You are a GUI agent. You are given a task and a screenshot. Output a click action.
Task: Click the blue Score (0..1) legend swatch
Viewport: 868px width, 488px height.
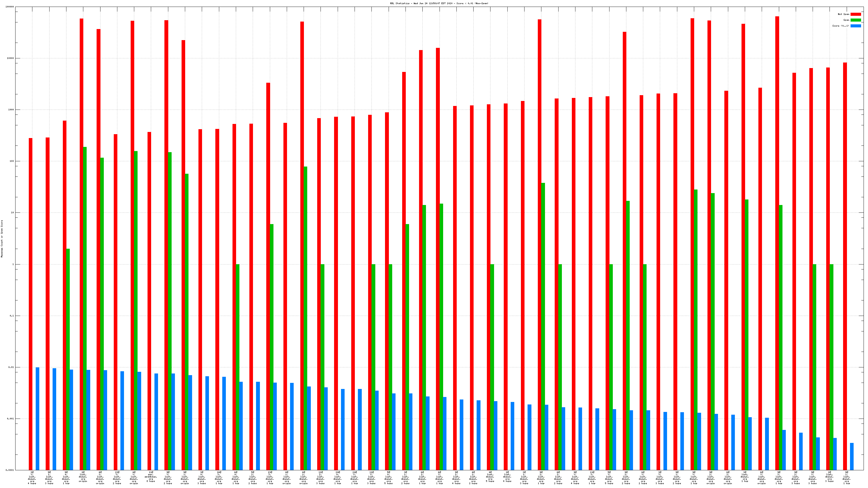[x=855, y=26]
